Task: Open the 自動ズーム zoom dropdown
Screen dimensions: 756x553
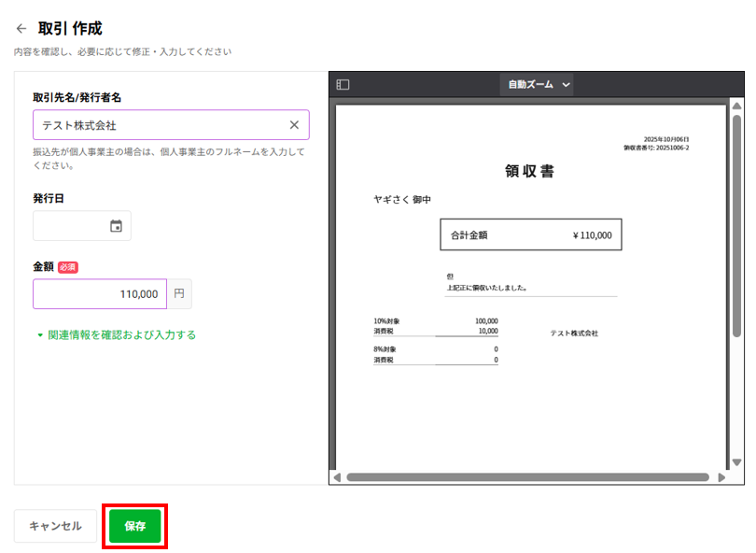Action: [x=537, y=84]
